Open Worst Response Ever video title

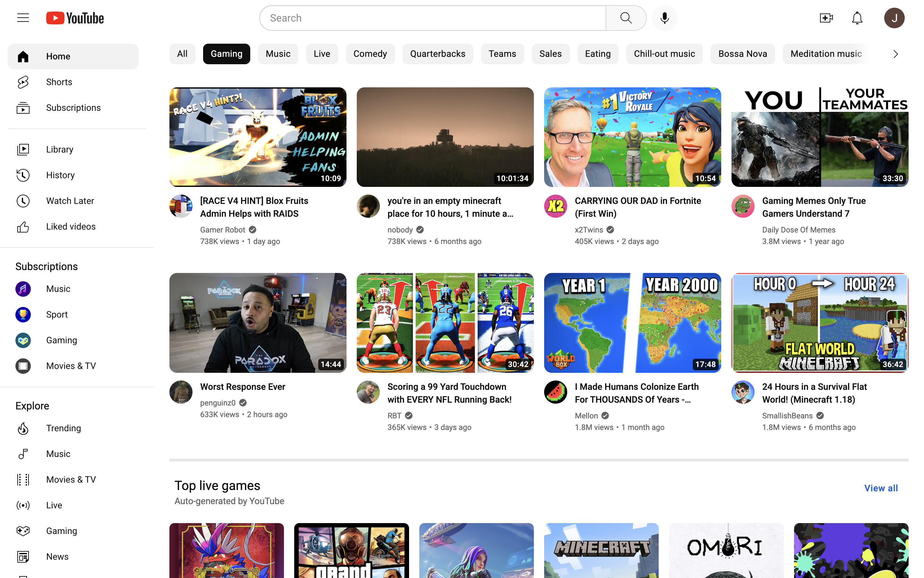[x=243, y=387]
